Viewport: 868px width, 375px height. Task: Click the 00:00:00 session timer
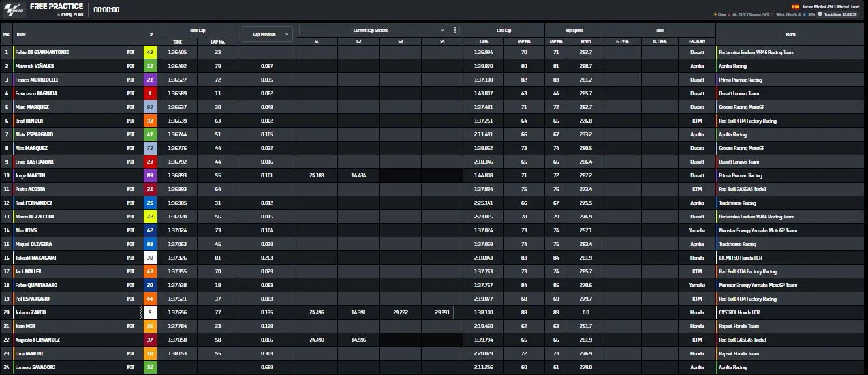[x=106, y=10]
